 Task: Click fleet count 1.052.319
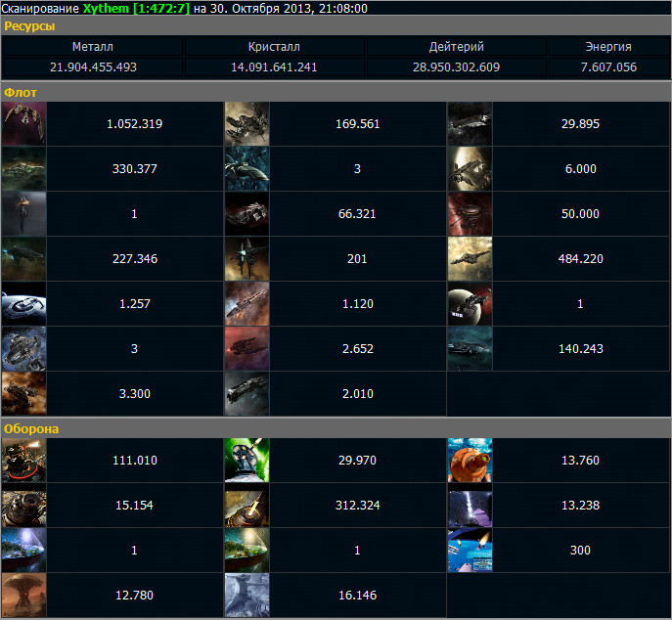coord(135,124)
